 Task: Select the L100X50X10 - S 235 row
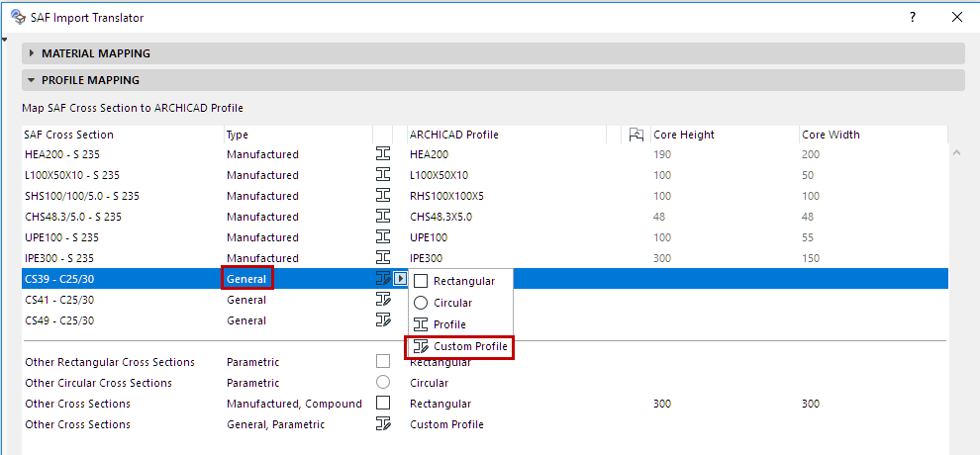coord(485,175)
